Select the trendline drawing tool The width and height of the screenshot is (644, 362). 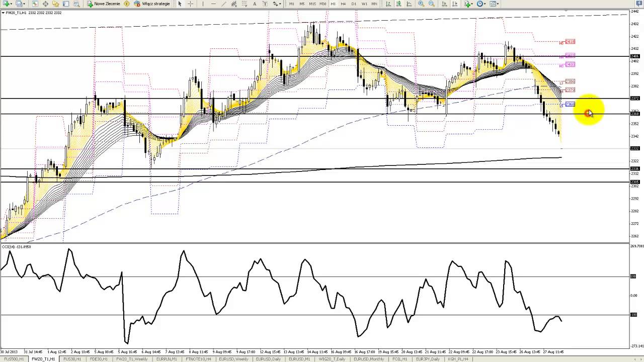click(224, 4)
